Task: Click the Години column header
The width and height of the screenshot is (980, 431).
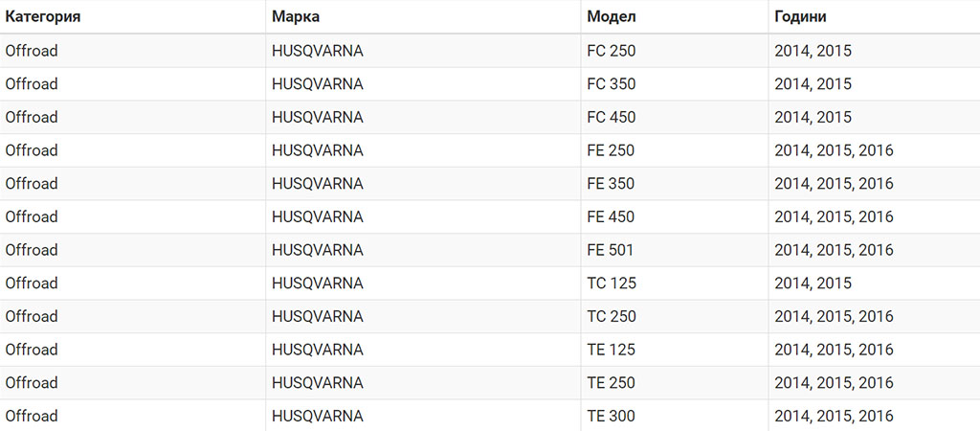Action: pyautogui.click(x=801, y=17)
